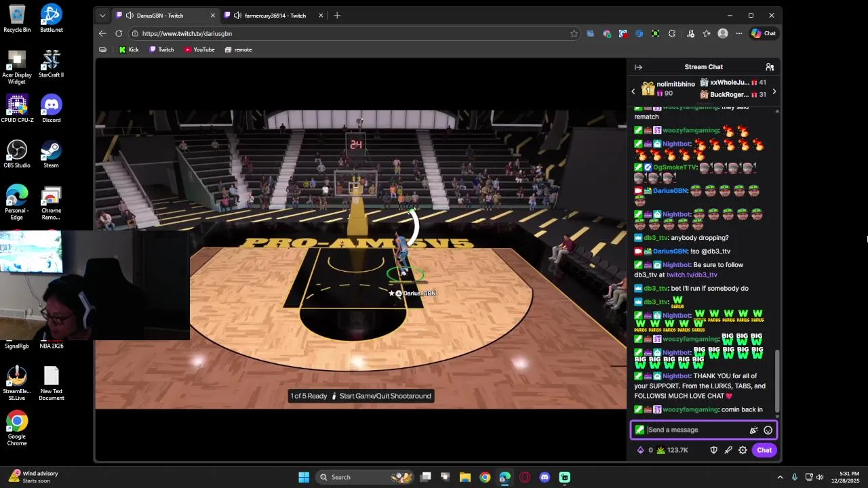Open StarCraft II desktop shortcut
The width and height of the screenshot is (868, 488).
[x=52, y=64]
